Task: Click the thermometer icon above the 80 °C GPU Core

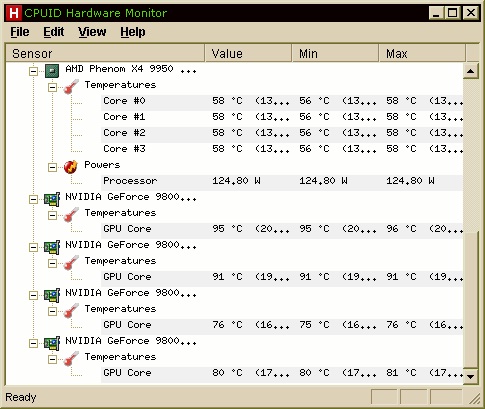Action: click(x=71, y=359)
